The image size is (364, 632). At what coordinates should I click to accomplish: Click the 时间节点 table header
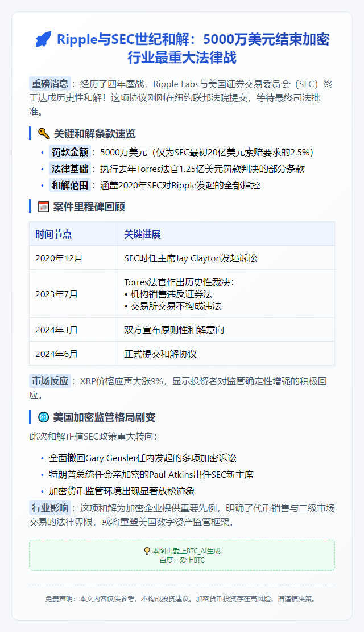coord(74,234)
